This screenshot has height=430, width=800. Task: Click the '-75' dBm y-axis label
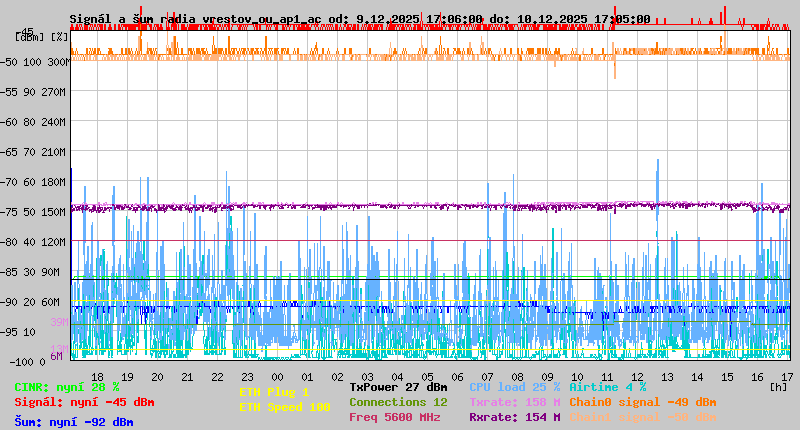[9, 212]
